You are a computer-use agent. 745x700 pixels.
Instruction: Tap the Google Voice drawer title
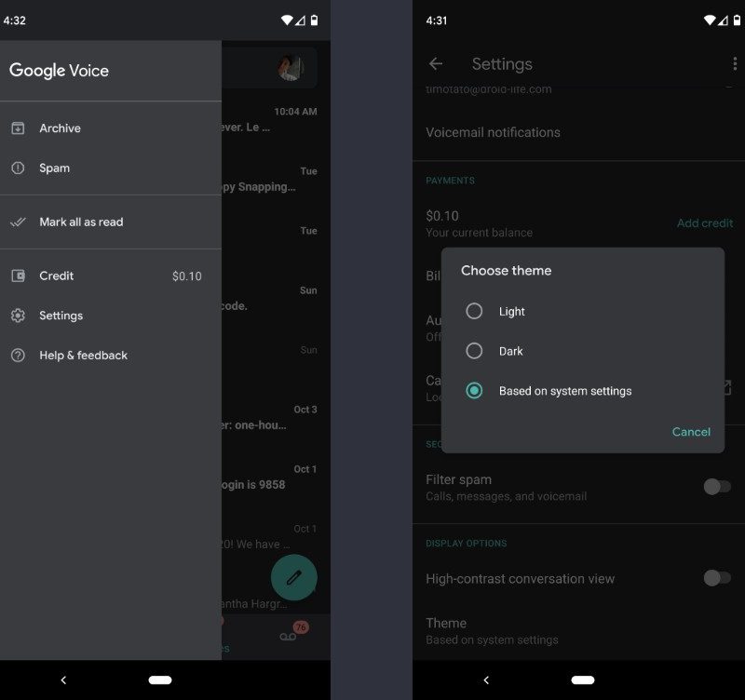(x=59, y=71)
